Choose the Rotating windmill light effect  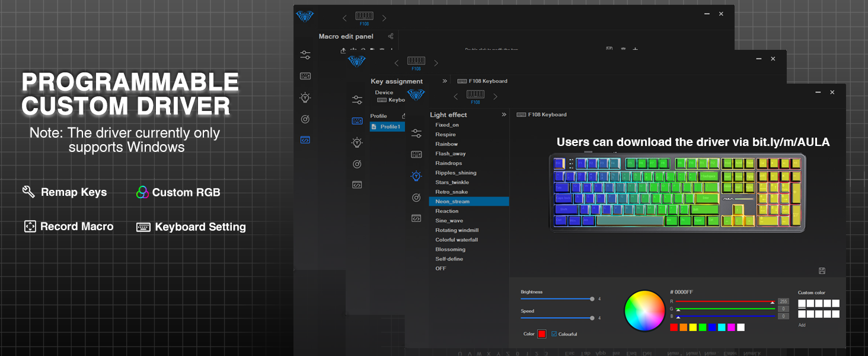pos(457,230)
